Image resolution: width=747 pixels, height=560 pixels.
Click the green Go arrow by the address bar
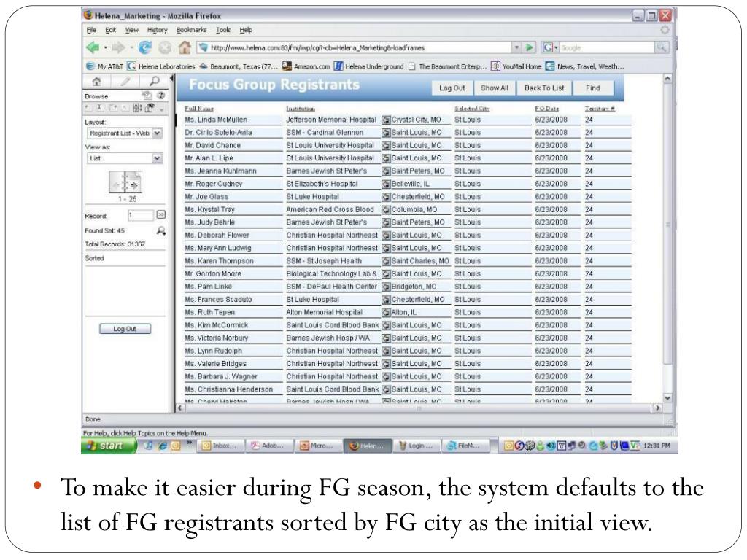[530, 47]
